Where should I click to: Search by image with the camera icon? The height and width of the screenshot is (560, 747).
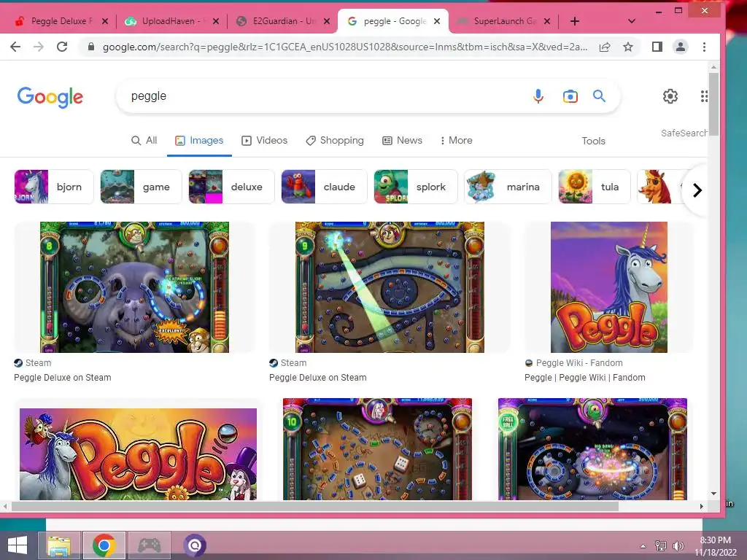(x=570, y=96)
